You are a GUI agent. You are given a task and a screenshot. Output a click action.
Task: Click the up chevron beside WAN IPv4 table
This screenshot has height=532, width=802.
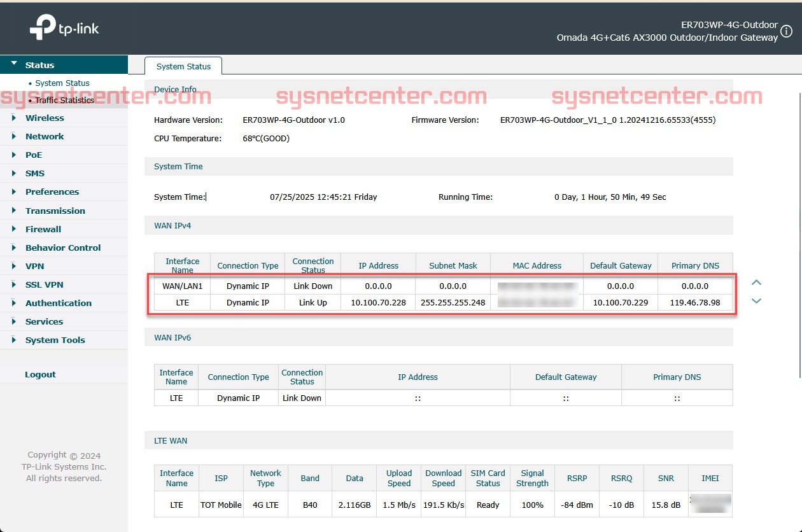coord(756,283)
